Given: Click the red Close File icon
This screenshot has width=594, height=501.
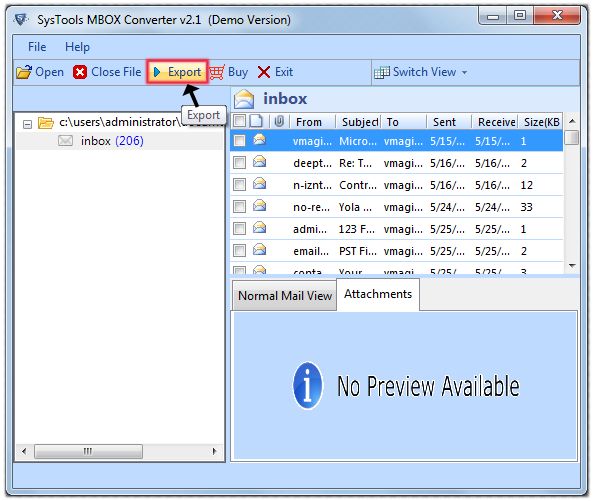Looking at the screenshot, I should [80, 72].
